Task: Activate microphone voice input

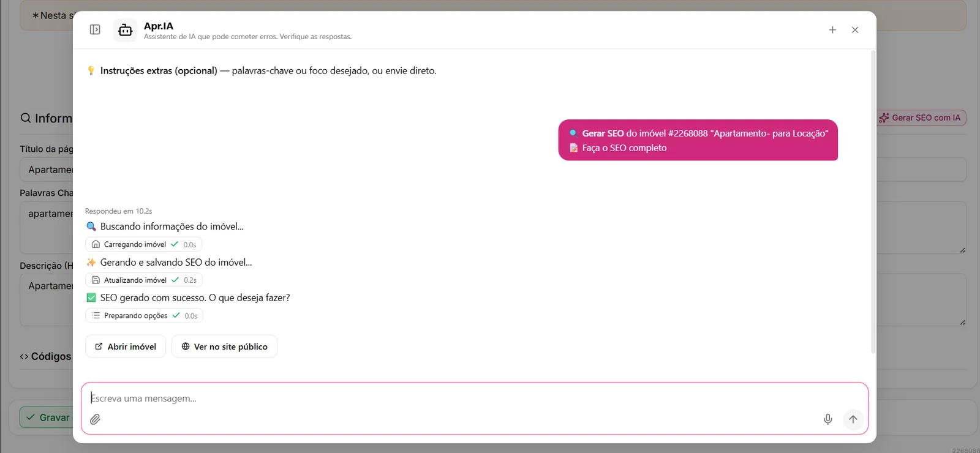Action: coord(827,419)
